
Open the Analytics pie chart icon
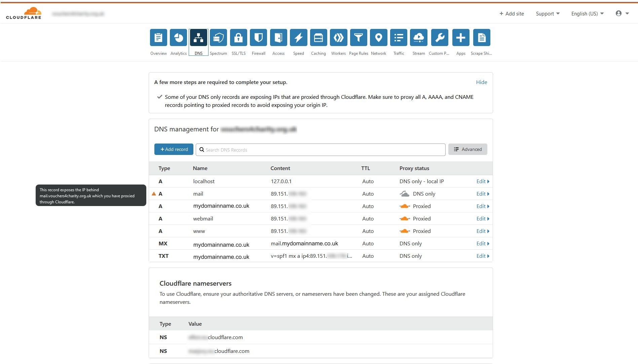point(178,37)
